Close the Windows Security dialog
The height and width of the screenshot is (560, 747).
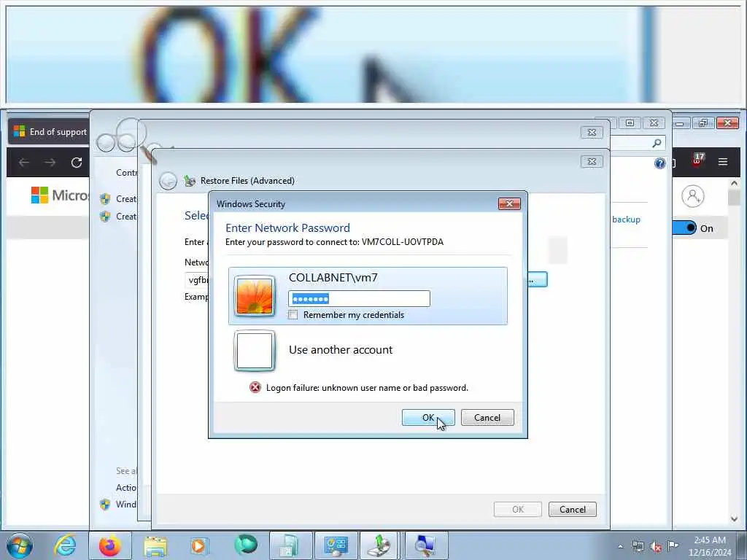(x=509, y=204)
